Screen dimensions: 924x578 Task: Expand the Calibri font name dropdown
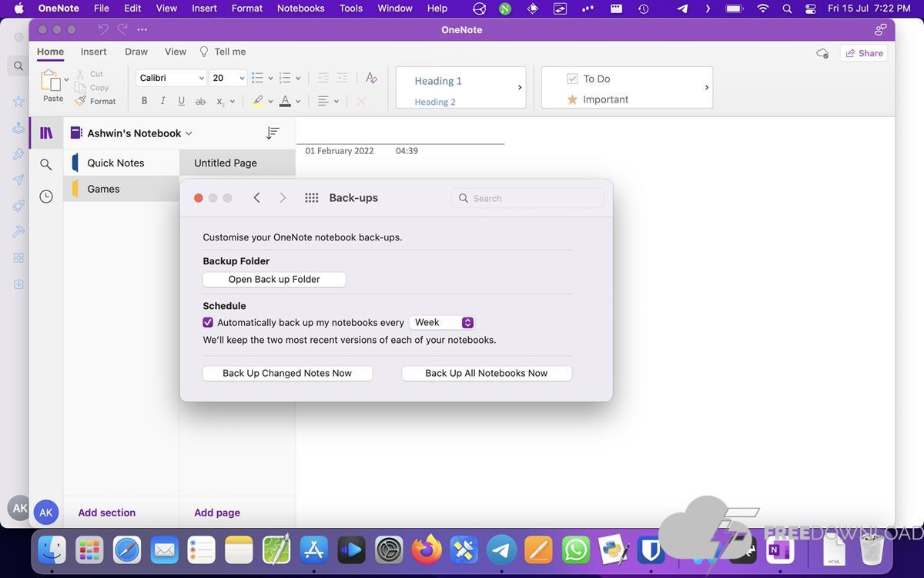click(x=201, y=79)
